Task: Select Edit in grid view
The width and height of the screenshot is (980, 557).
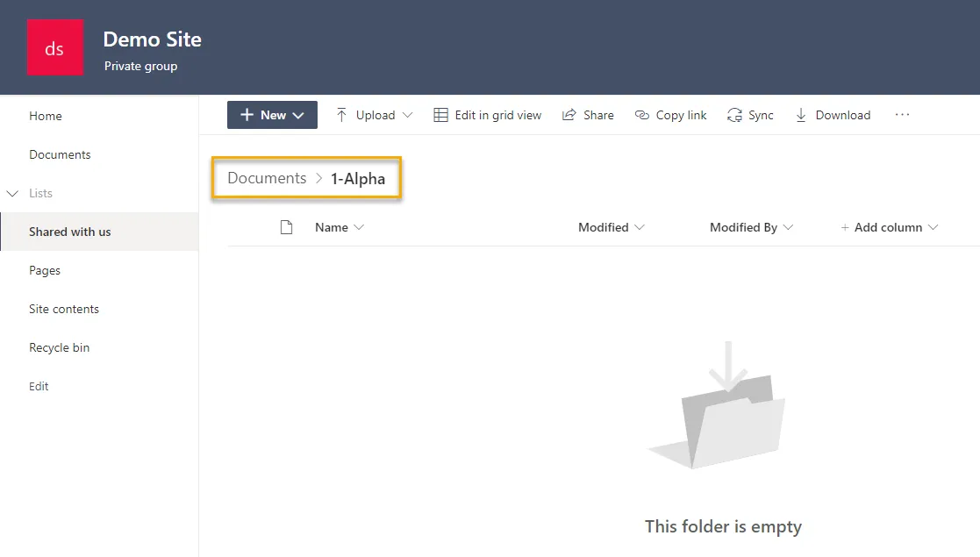Action: [497, 115]
